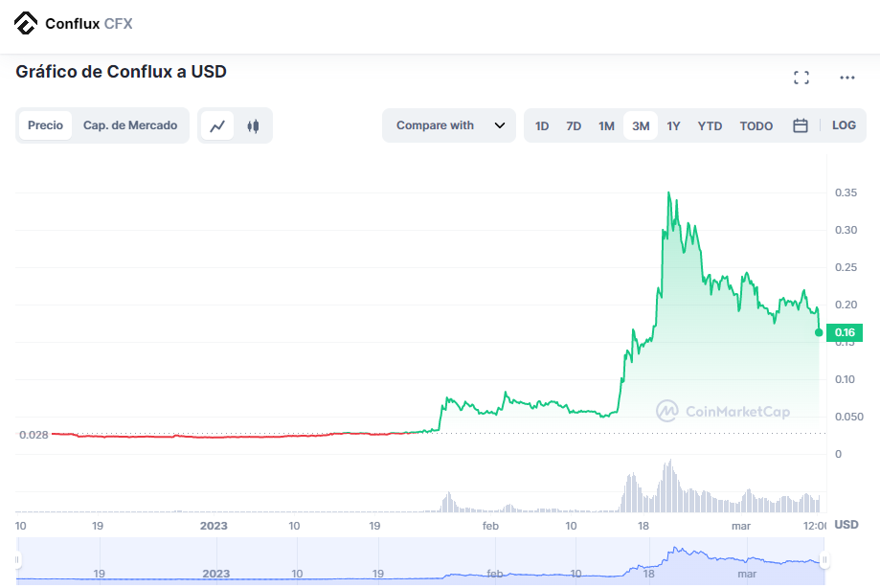Select the 1Y time range
The image size is (880, 588).
673,125
